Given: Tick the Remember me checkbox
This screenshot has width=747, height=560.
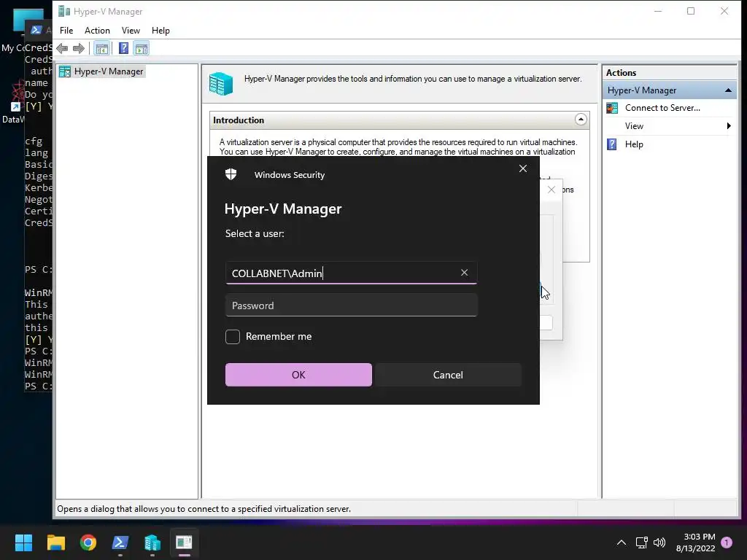Looking at the screenshot, I should [x=233, y=337].
